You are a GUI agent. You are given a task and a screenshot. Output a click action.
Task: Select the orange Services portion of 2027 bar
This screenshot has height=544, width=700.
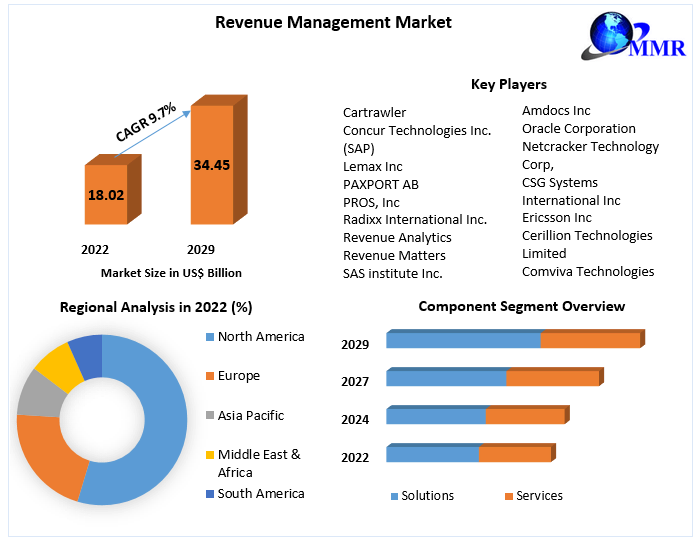point(551,378)
